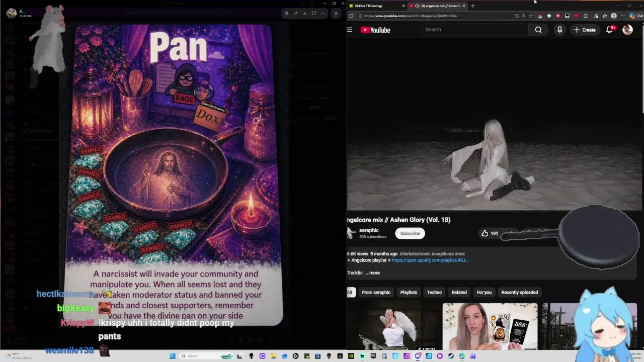Open the Windows Start menu
This screenshot has width=644, height=362.
172,356
